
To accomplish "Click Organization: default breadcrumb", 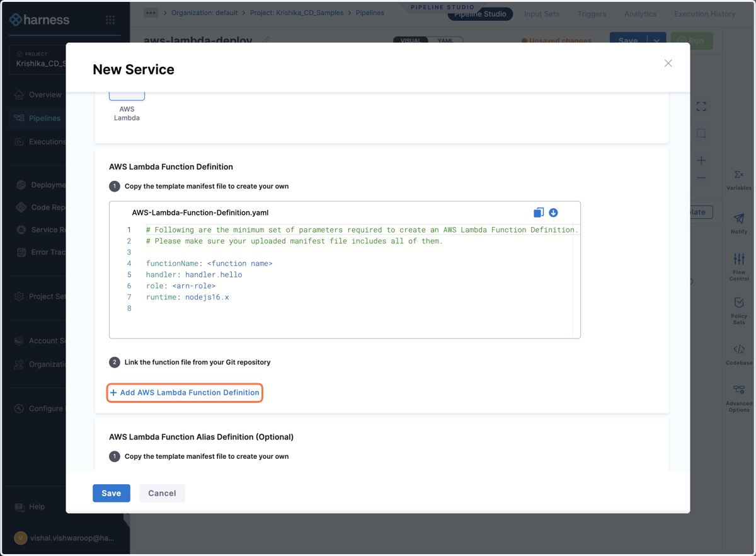I will point(205,13).
